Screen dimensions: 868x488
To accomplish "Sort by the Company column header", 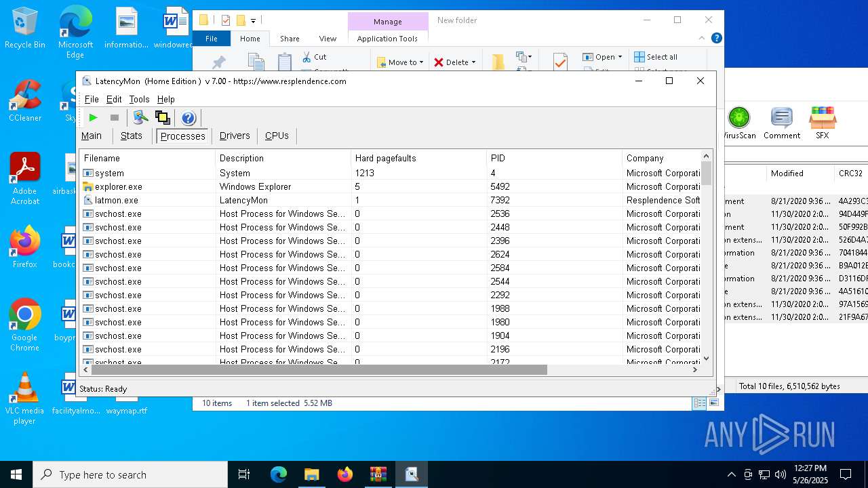I will (661, 158).
